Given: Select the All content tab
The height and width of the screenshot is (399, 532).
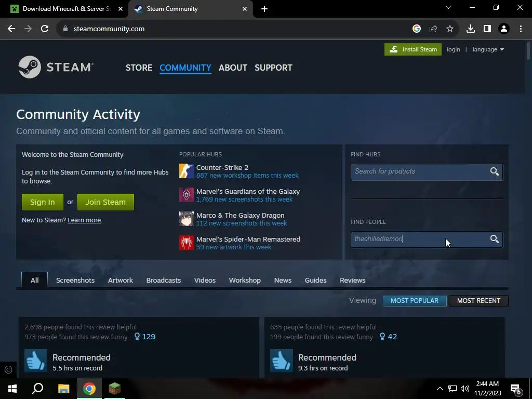Looking at the screenshot, I should click(x=35, y=280).
